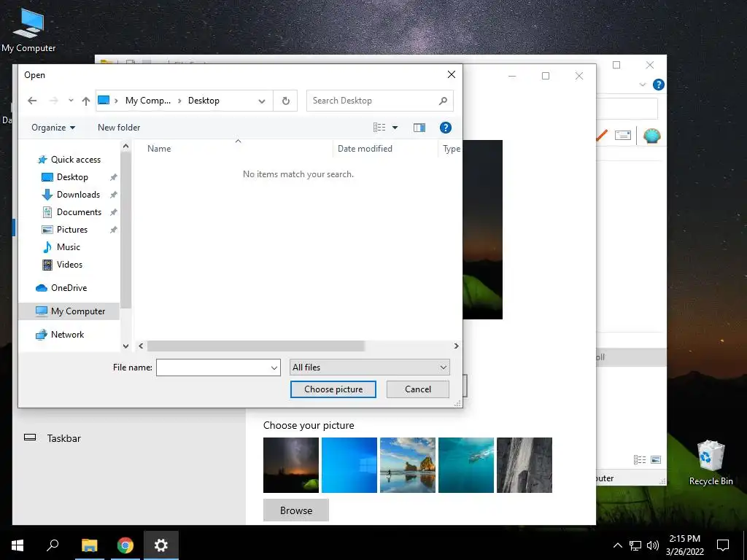Select Network in navigation pane
This screenshot has width=747, height=560.
(67, 334)
